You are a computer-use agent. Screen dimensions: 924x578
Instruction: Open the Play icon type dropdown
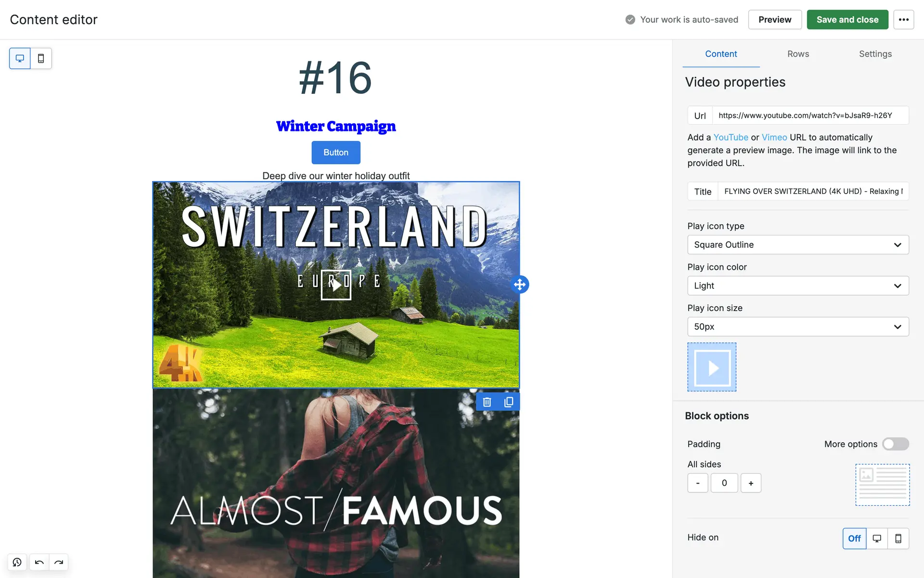click(798, 245)
